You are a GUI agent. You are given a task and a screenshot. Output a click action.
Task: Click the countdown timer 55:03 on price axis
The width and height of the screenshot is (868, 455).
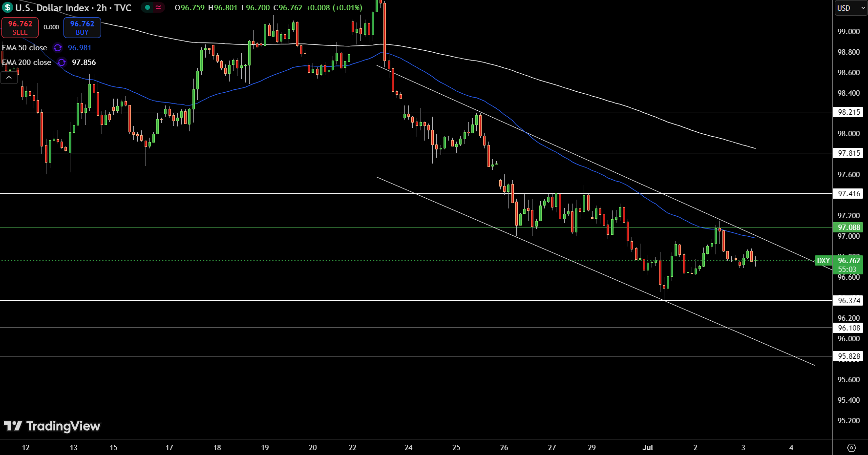(847, 269)
